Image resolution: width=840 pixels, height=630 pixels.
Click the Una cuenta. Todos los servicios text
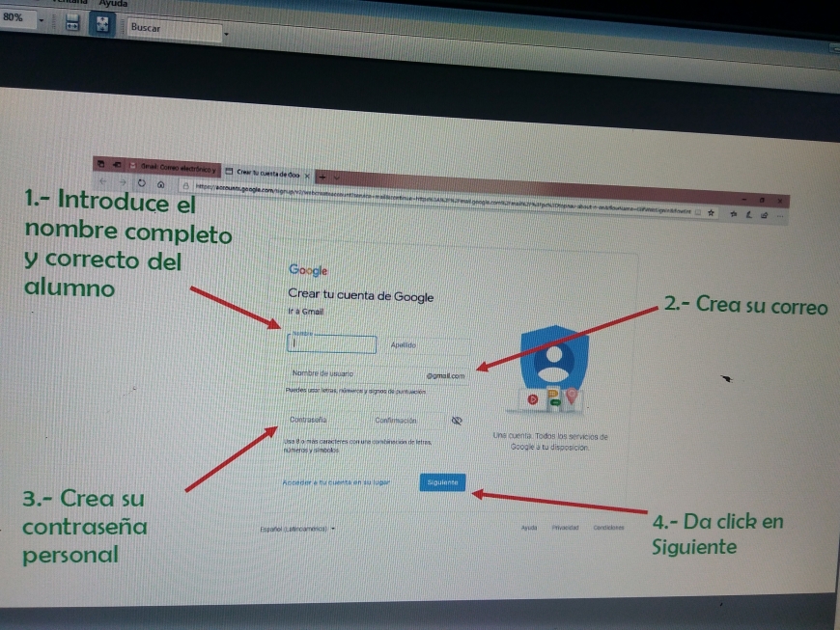pos(550,442)
